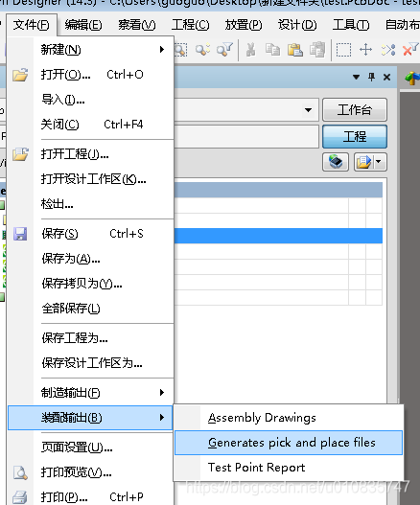Click the folder-page icon button
420x505 pixels.
point(364,162)
